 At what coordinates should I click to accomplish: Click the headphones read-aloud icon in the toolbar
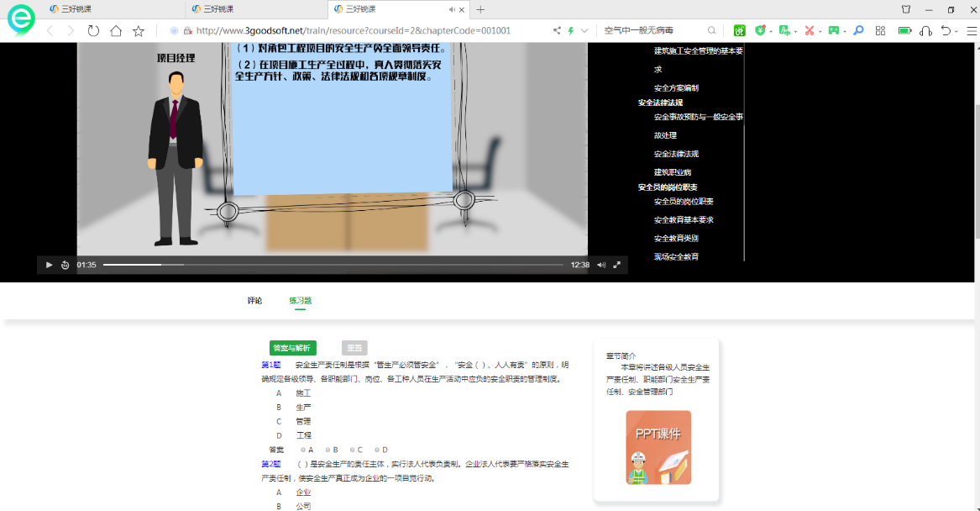pyautogui.click(x=926, y=30)
